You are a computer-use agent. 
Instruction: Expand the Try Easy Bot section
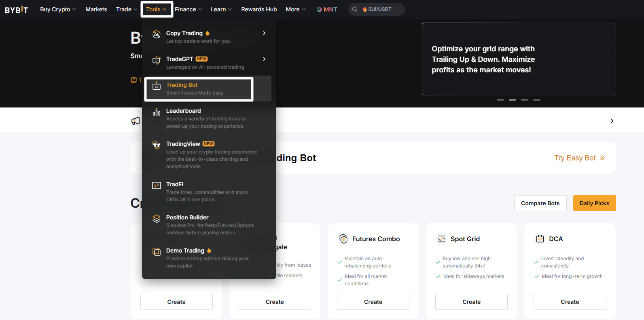coord(580,158)
